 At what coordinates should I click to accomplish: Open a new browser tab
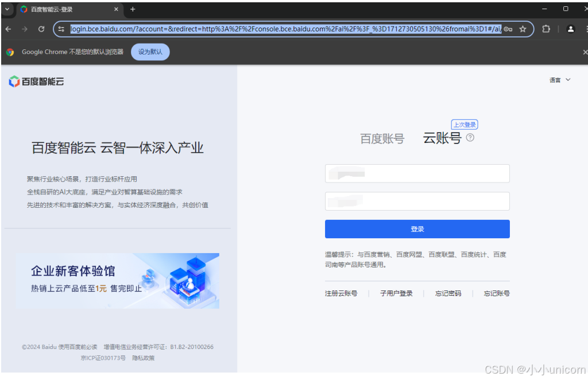coord(133,9)
